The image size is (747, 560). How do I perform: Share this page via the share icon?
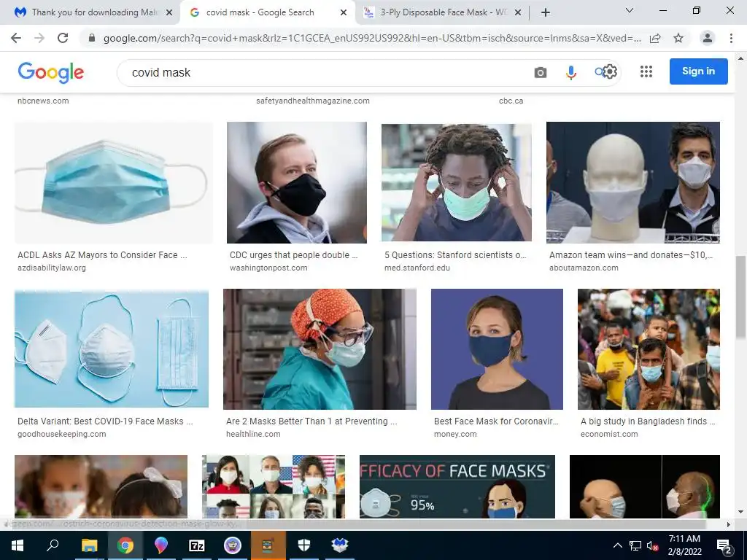(x=655, y=38)
